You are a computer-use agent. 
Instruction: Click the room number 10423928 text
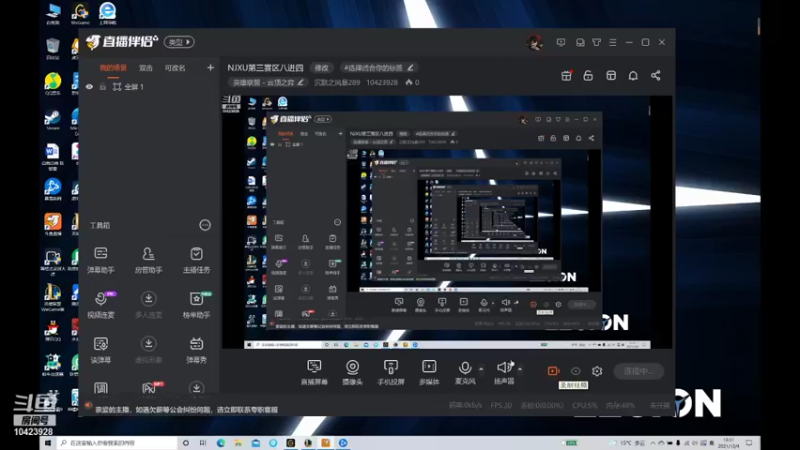click(382, 82)
